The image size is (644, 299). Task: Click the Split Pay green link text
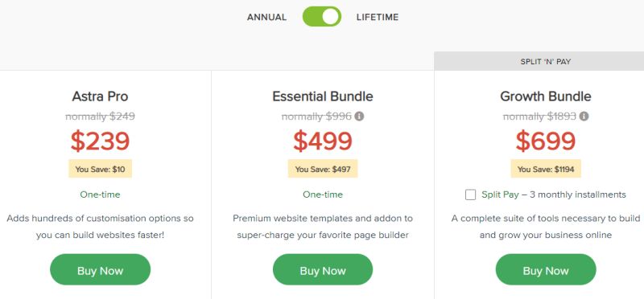[500, 195]
